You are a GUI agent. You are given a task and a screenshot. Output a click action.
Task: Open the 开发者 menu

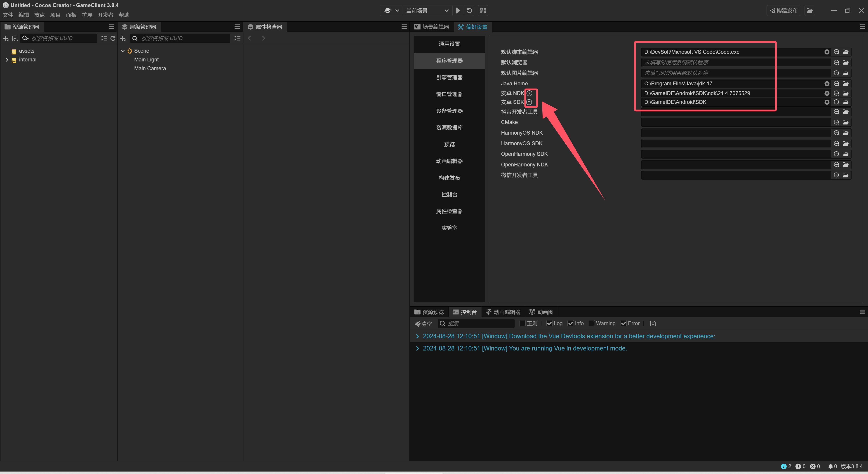pos(105,15)
